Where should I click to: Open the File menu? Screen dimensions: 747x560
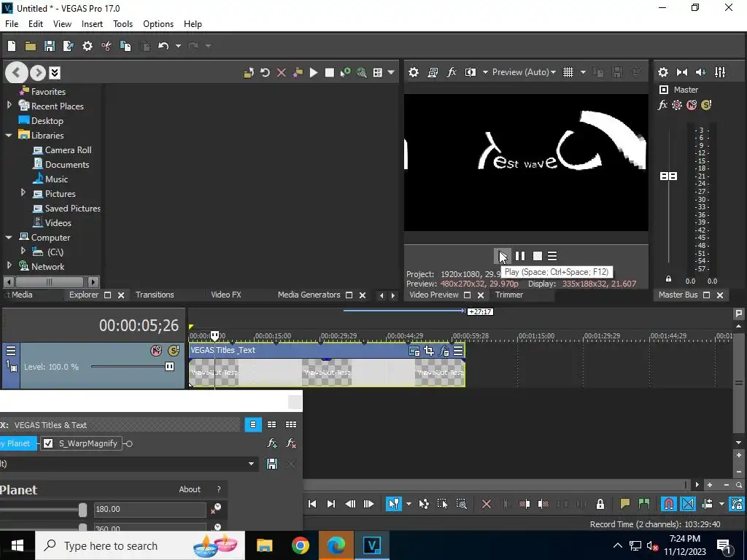coord(12,24)
